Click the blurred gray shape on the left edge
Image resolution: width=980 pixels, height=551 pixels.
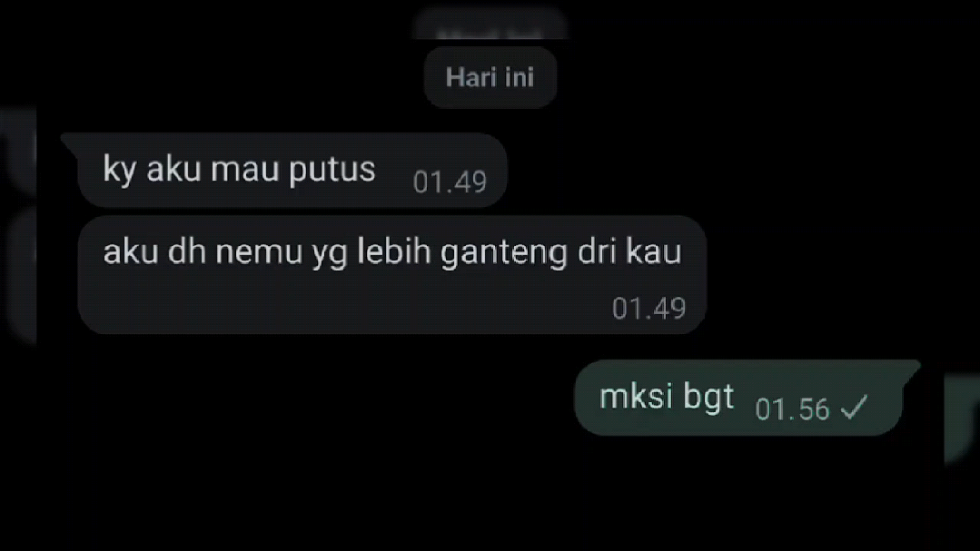(17, 225)
